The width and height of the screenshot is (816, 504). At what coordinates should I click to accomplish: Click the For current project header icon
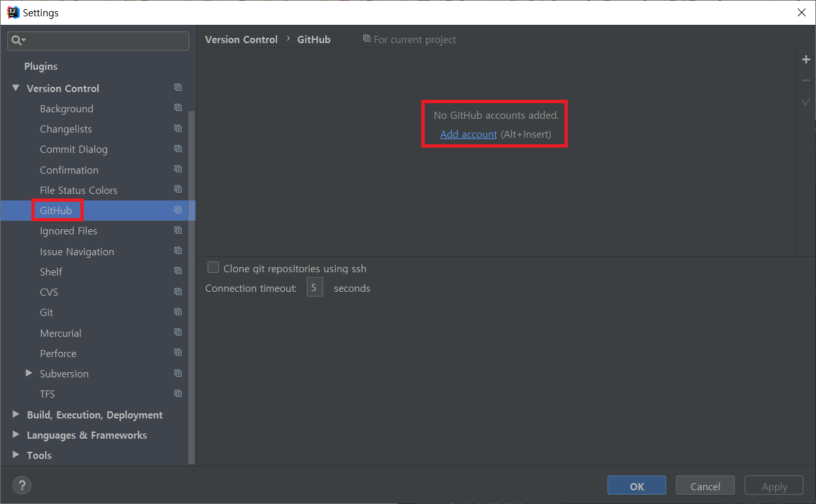point(367,39)
